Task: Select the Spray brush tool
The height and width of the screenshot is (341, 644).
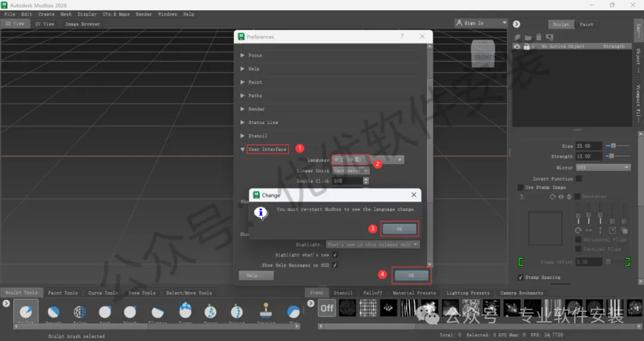Action: pyautogui.click(x=210, y=312)
